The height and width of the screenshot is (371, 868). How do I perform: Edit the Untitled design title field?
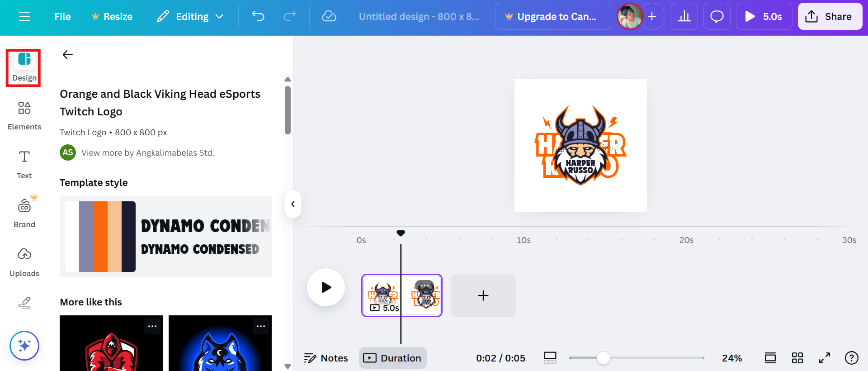pos(419,17)
